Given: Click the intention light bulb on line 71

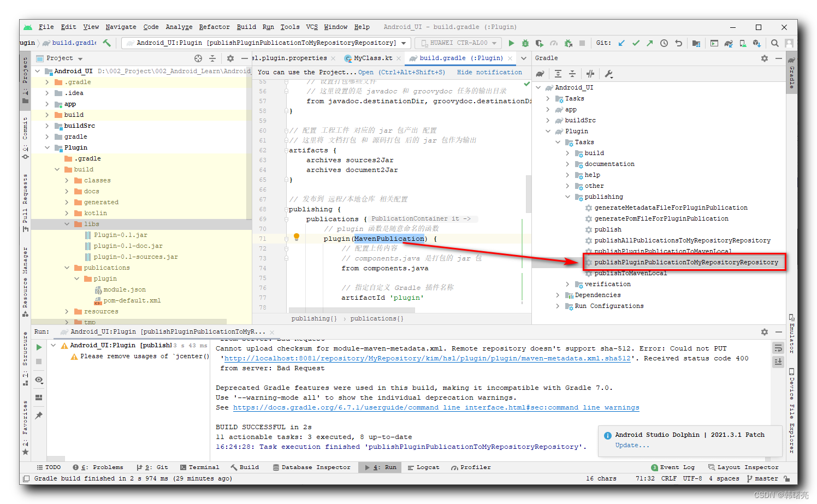Looking at the screenshot, I should click(x=297, y=237).
